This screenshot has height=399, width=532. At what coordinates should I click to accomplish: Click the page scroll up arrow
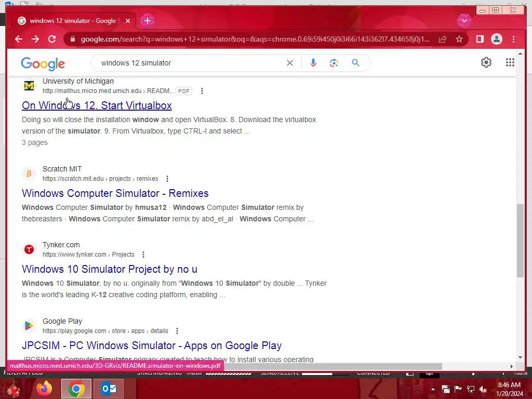coord(520,54)
